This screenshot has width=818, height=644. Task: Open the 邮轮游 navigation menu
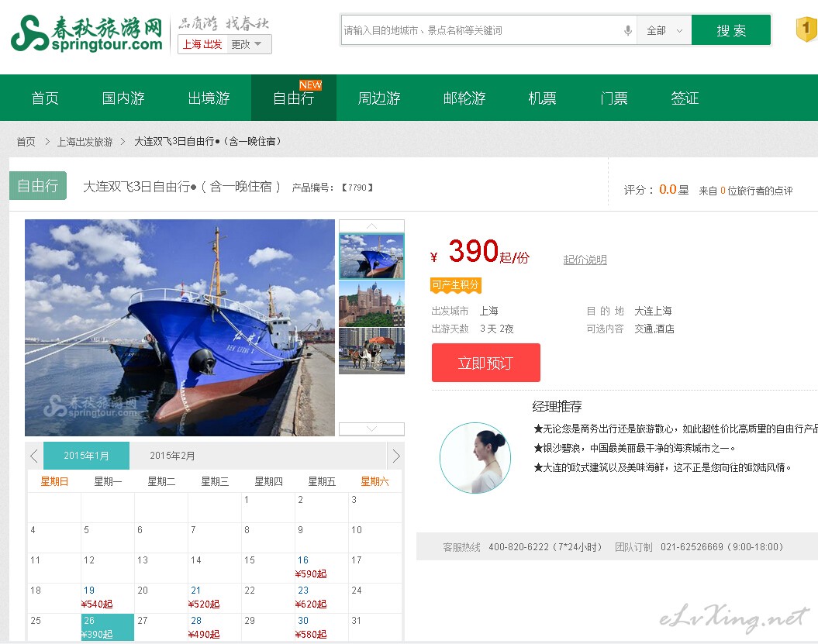tap(464, 98)
